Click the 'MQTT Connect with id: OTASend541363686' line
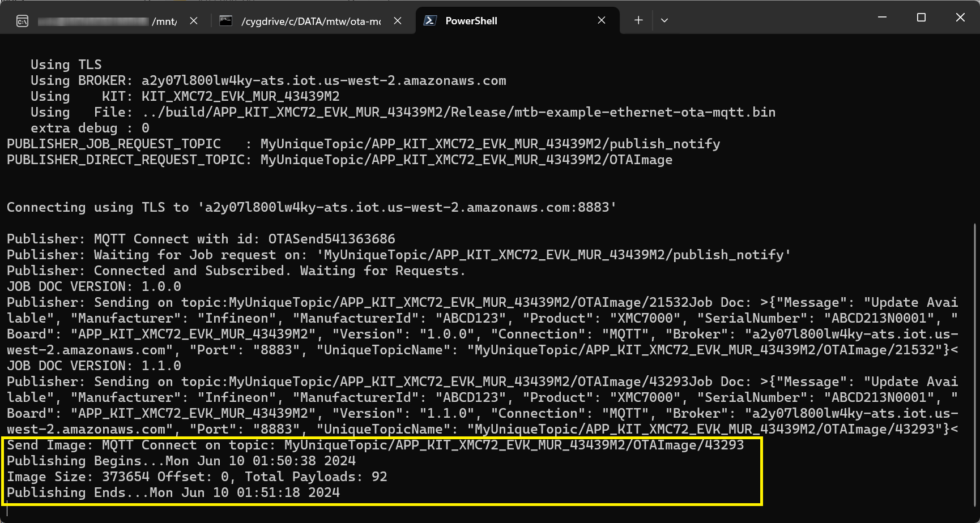 201,239
